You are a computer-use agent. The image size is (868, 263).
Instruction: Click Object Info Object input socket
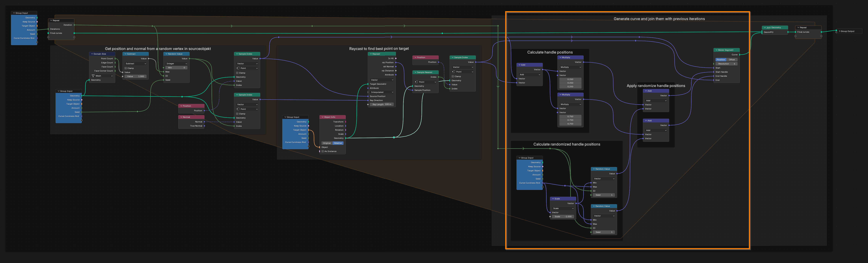coord(320,147)
